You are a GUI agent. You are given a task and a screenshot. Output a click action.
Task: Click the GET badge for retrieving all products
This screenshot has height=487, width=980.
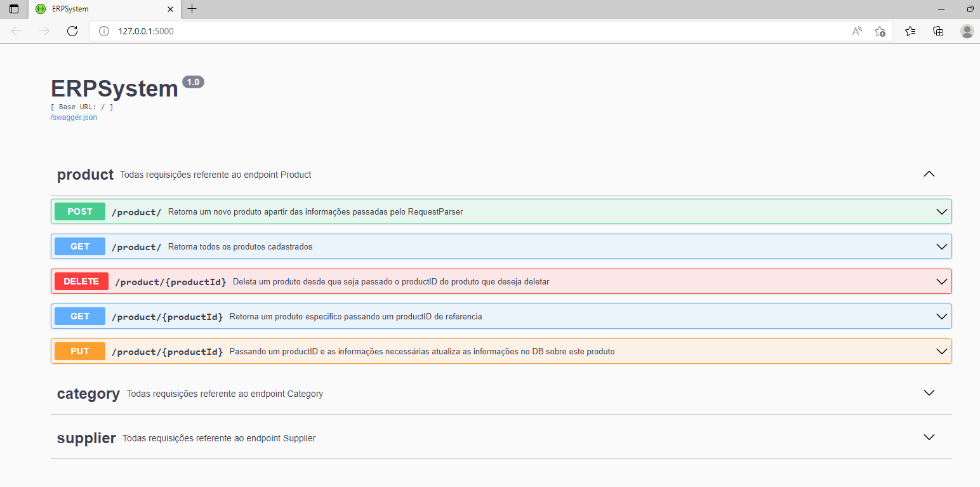[x=79, y=246]
